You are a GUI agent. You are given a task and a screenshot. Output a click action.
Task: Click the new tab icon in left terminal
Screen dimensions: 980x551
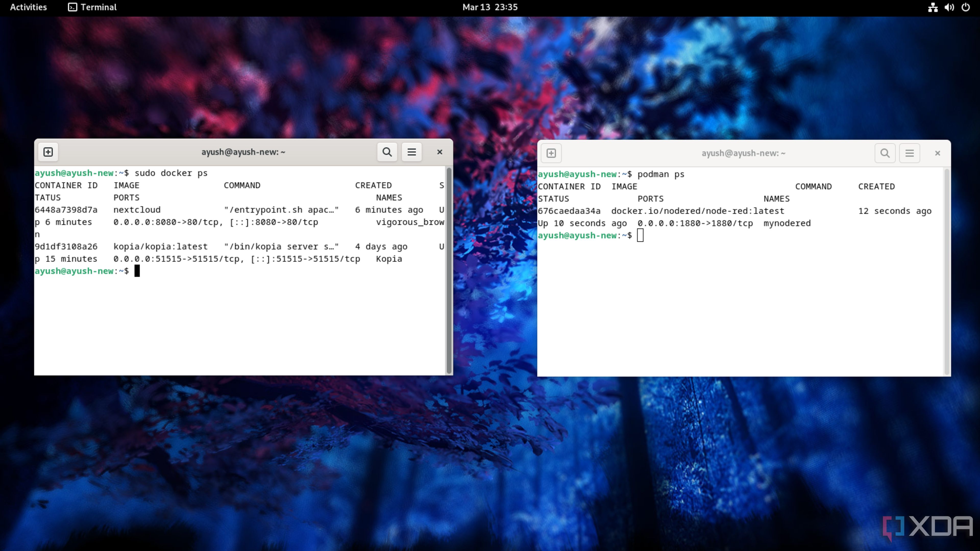[x=47, y=151]
